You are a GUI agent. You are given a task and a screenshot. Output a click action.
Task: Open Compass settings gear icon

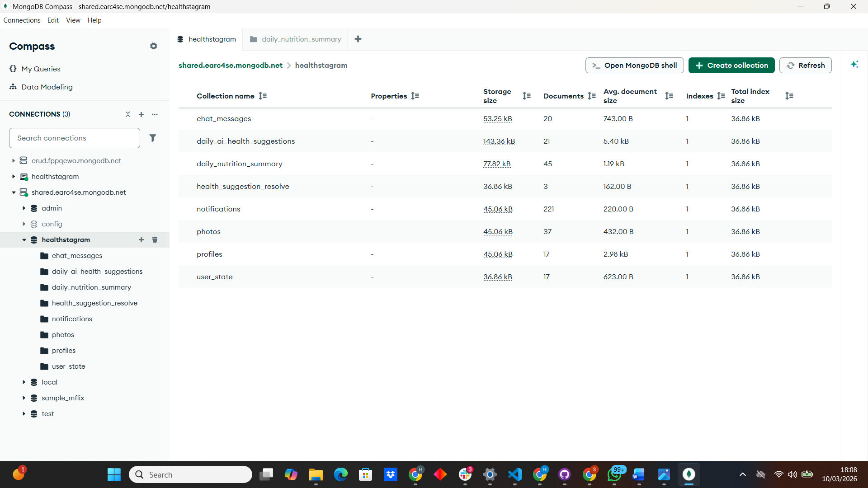[154, 46]
